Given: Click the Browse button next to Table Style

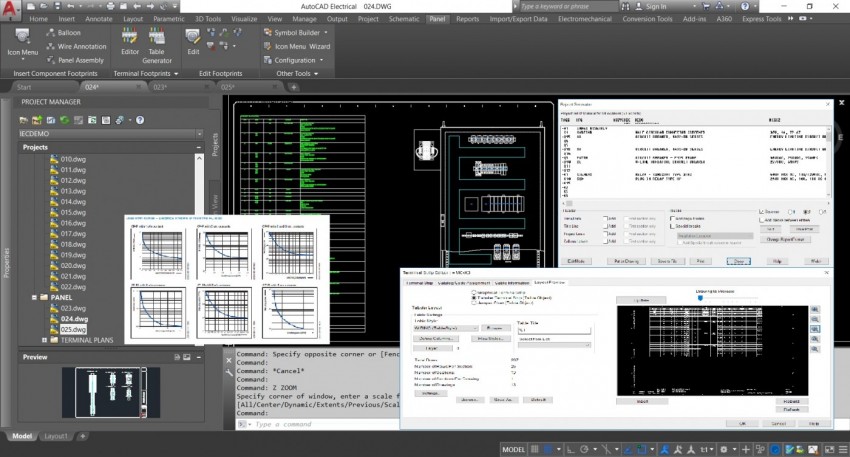Looking at the screenshot, I should point(495,328).
